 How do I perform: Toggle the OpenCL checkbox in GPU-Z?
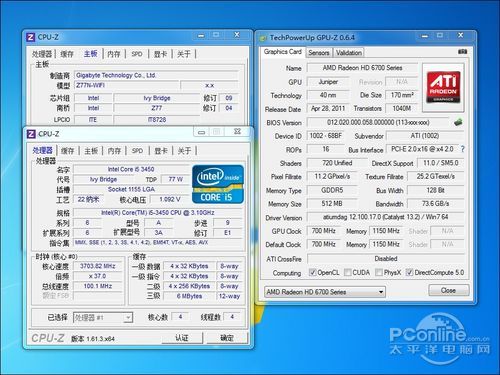tap(312, 272)
